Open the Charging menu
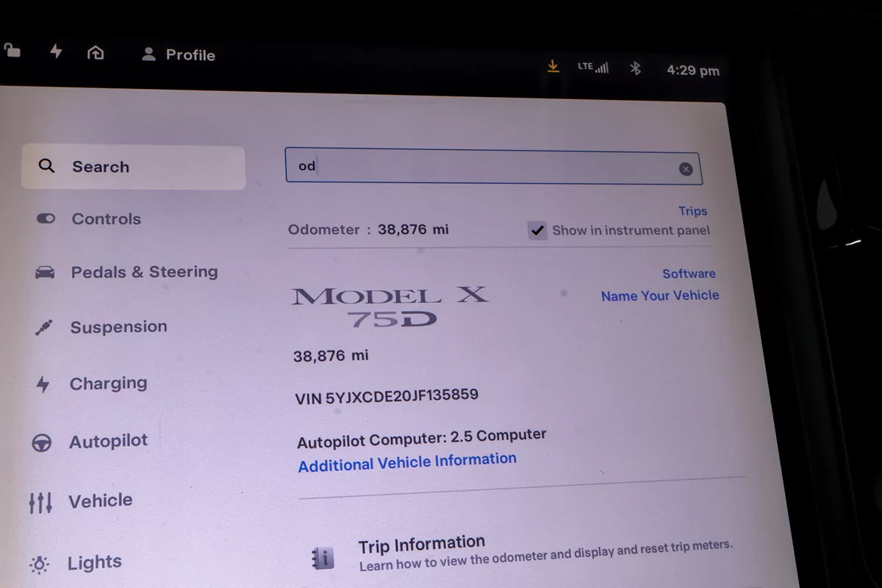Viewport: 882px width, 588px height. click(x=92, y=384)
